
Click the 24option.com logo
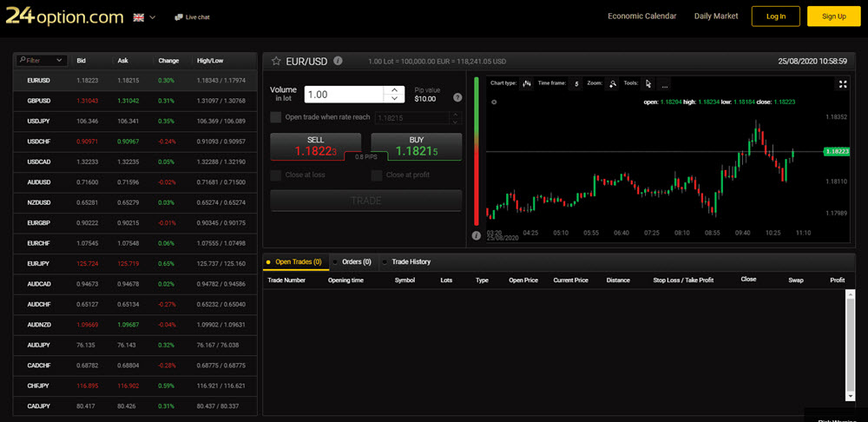[x=64, y=16]
